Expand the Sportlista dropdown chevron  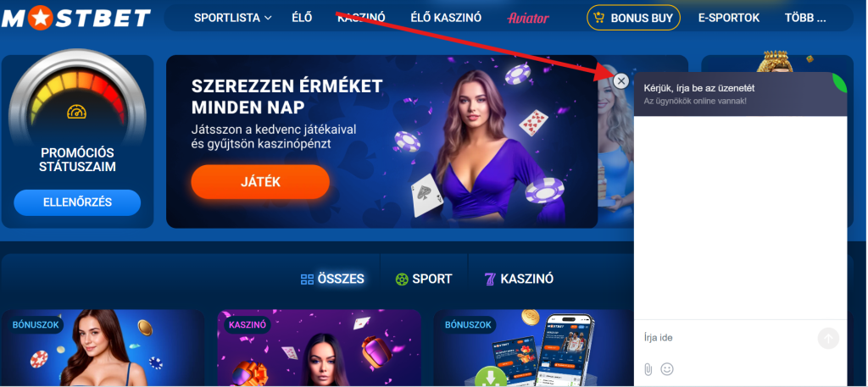(268, 19)
